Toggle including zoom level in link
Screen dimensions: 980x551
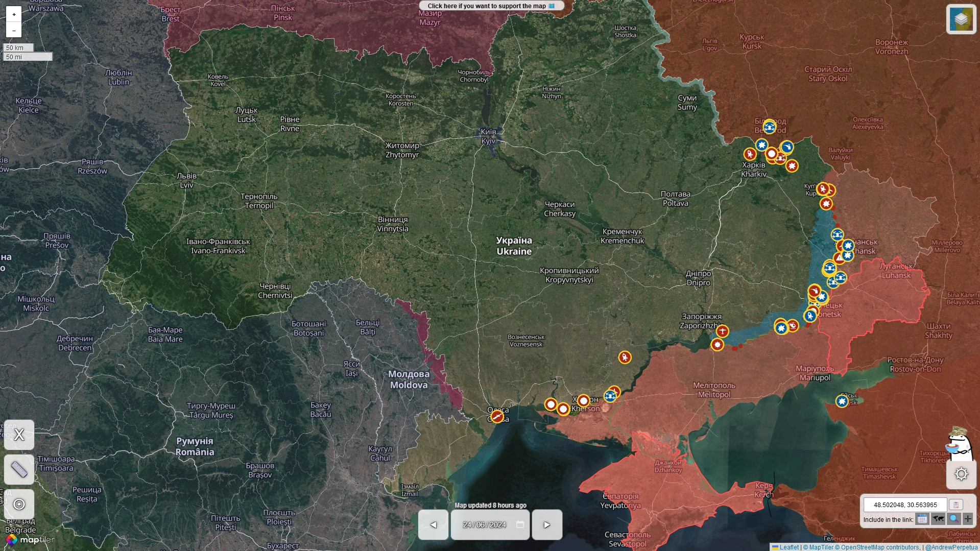(953, 519)
